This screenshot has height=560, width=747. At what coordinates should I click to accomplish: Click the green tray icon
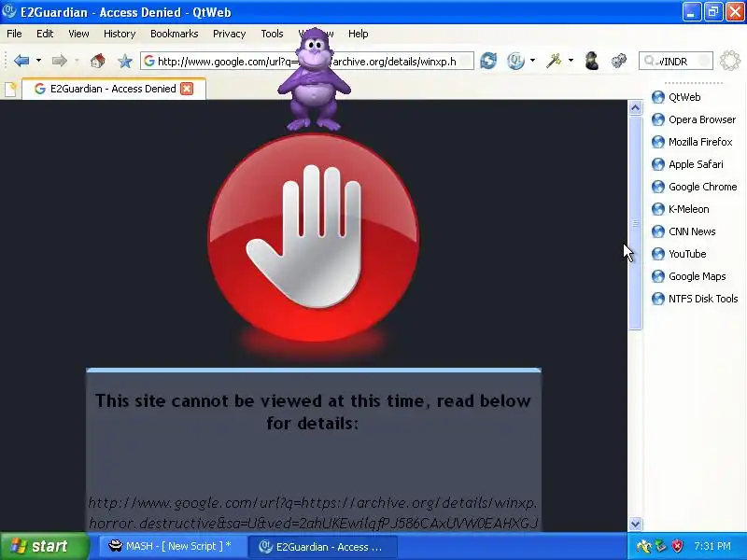click(661, 546)
